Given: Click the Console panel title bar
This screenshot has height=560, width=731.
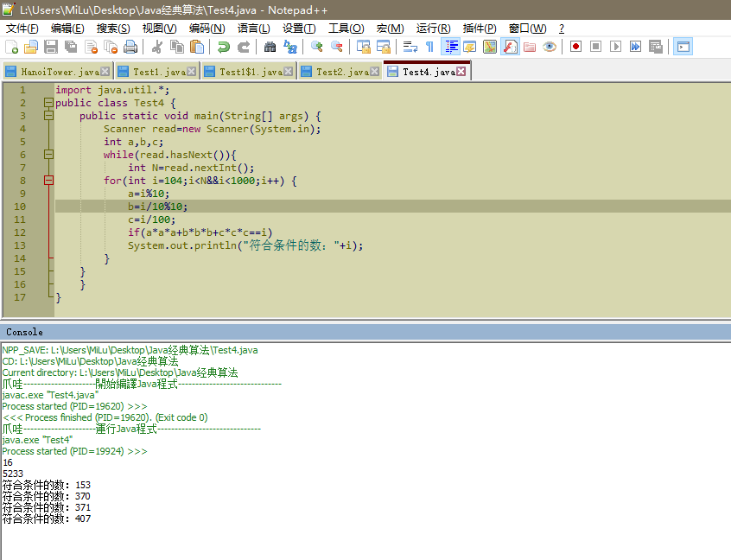Looking at the screenshot, I should point(365,332).
